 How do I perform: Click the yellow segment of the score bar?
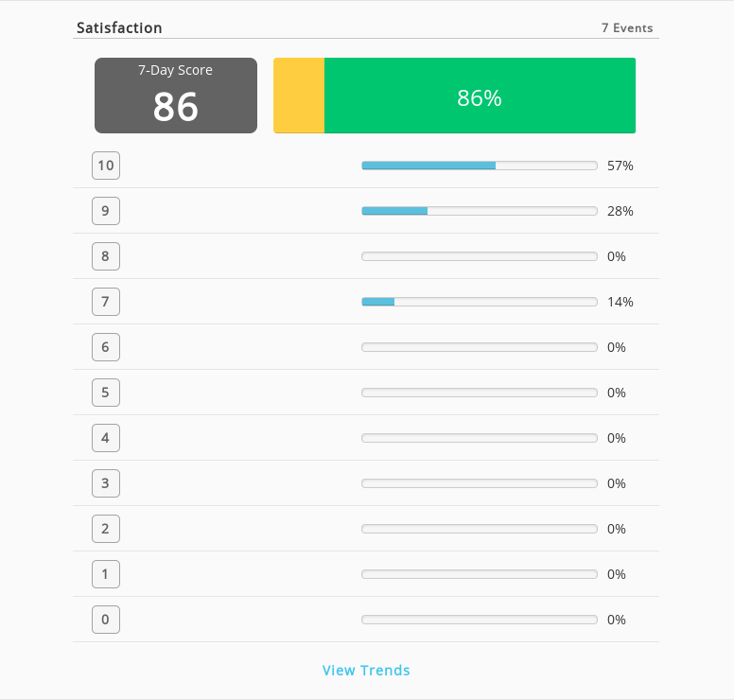(299, 96)
